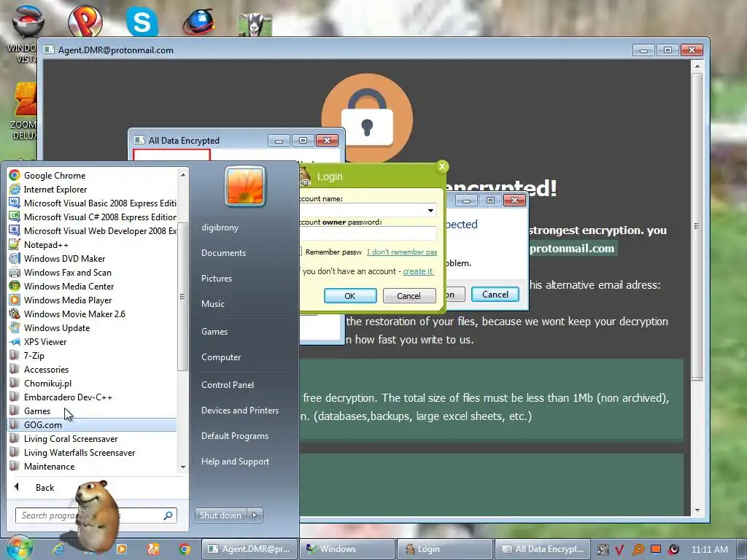Expand the Games program folder
This screenshot has height=560, width=747.
pyautogui.click(x=93, y=411)
